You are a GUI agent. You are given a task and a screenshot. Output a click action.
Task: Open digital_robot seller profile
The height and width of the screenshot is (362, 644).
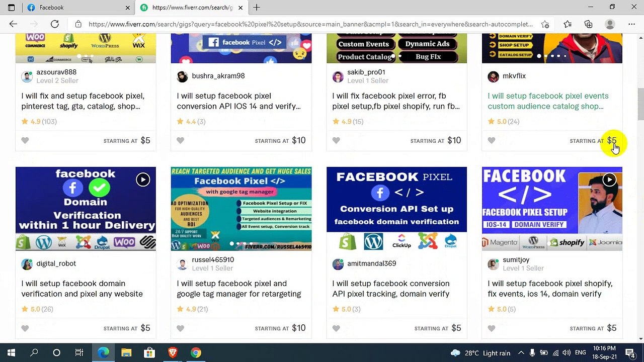click(x=56, y=263)
